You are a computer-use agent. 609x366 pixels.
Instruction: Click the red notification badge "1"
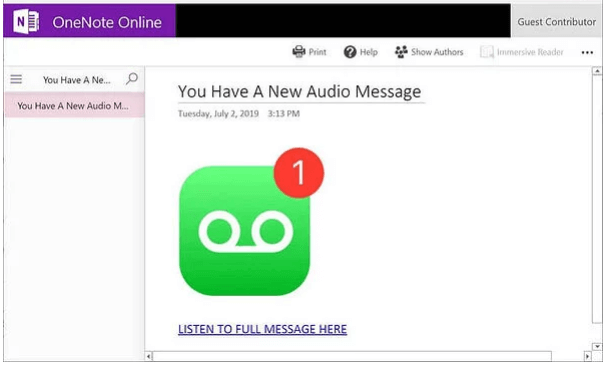[299, 173]
